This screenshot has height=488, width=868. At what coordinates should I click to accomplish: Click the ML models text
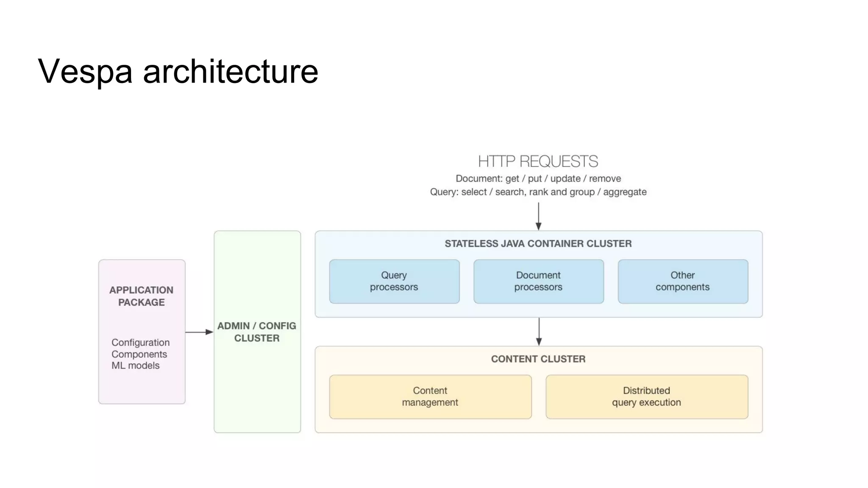click(x=135, y=366)
